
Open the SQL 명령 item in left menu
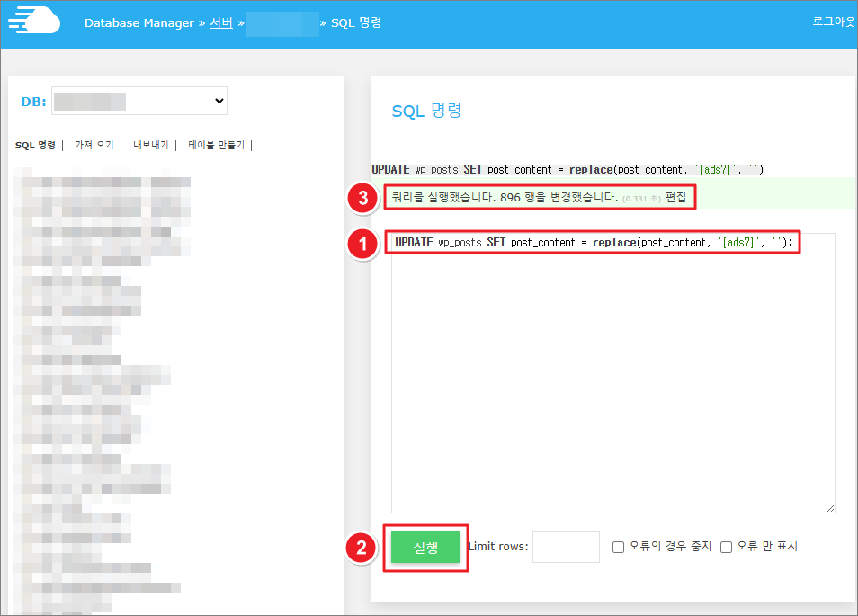[x=35, y=145]
